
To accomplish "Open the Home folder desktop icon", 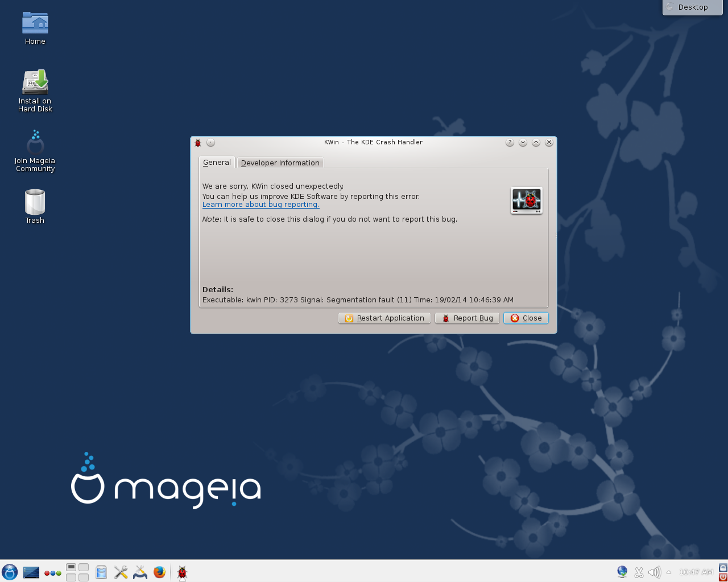I will click(35, 28).
